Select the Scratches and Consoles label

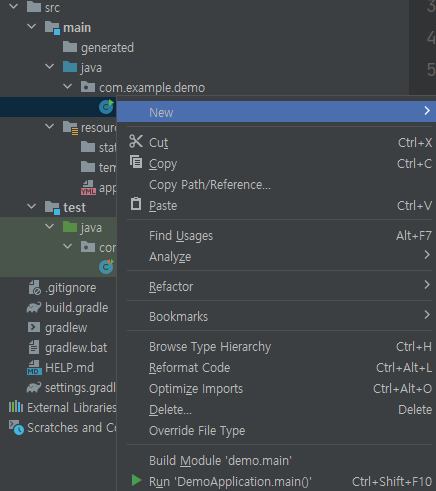[x=72, y=427]
